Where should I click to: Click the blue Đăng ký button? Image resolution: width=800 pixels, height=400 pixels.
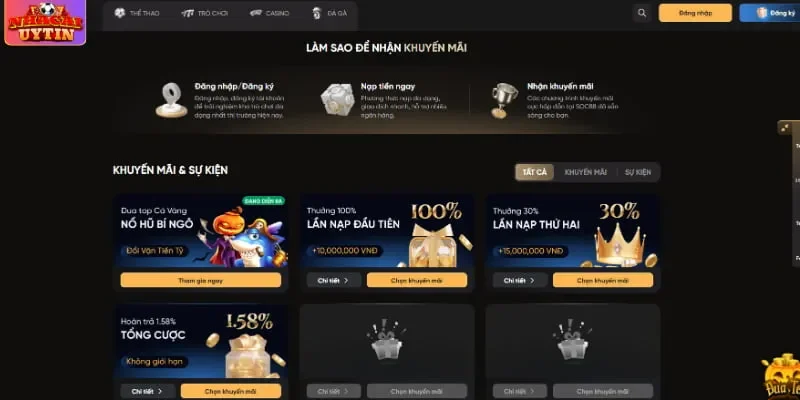pyautogui.click(x=770, y=13)
